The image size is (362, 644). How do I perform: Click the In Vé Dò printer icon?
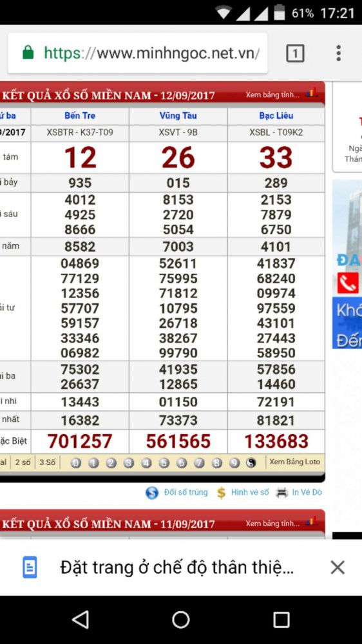[282, 493]
